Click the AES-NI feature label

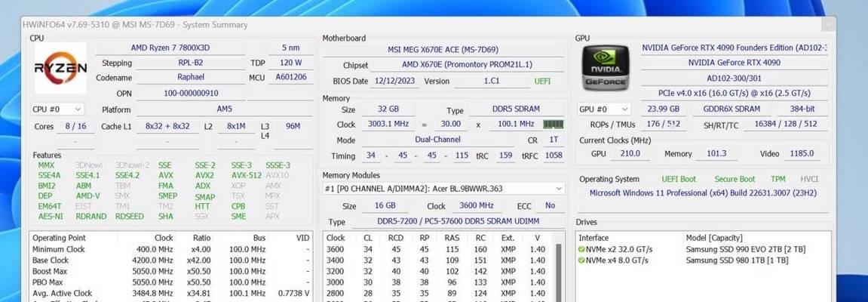point(51,216)
